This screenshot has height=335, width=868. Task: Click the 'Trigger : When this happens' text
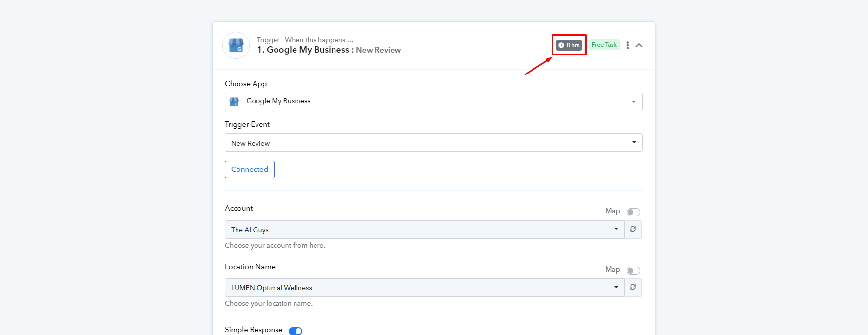coord(305,40)
